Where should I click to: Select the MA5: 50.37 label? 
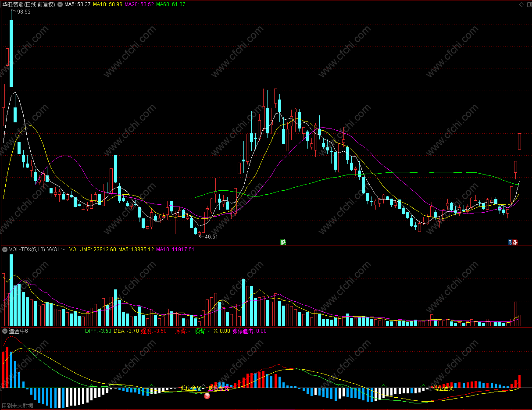77,4
